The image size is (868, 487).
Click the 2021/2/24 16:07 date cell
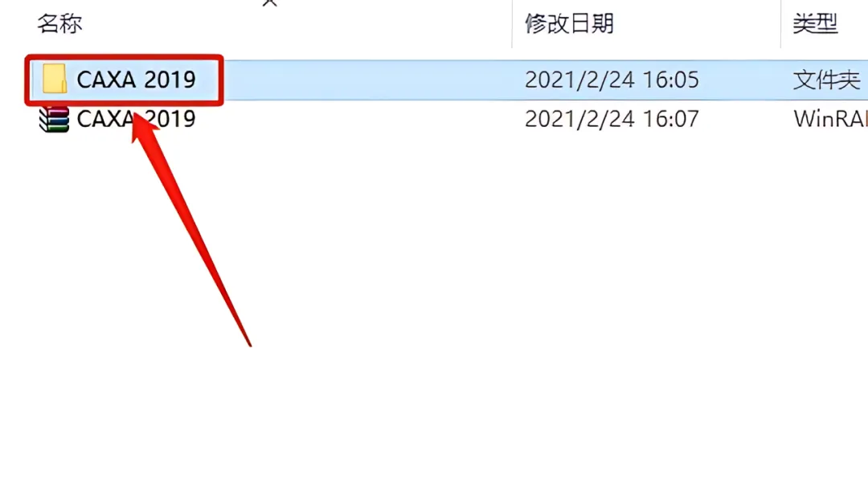click(x=612, y=119)
